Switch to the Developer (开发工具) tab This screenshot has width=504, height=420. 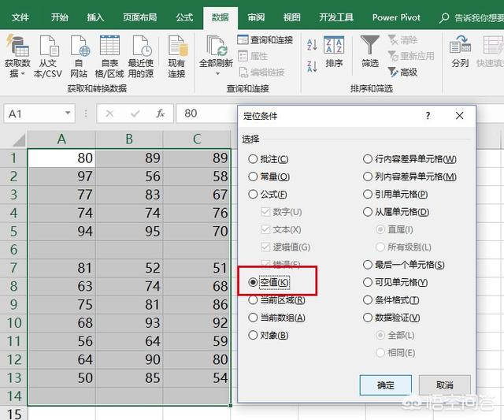[336, 17]
